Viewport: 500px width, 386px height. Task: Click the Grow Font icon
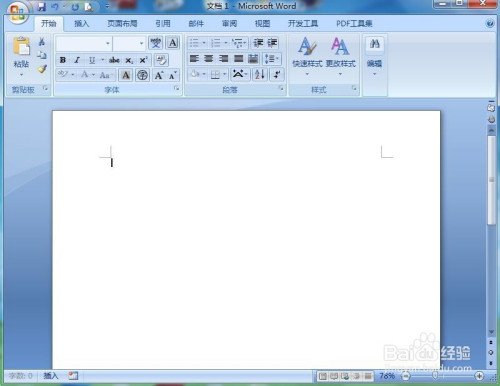coord(159,75)
